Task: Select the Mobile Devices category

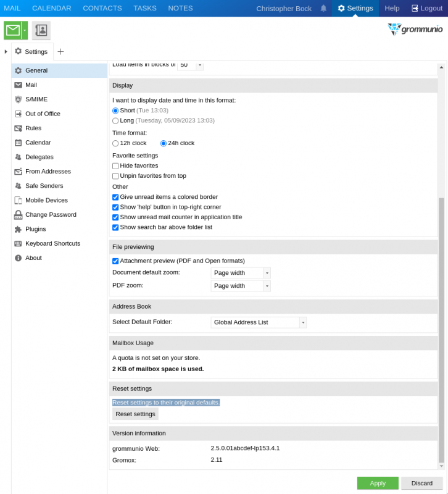Action: (x=46, y=200)
